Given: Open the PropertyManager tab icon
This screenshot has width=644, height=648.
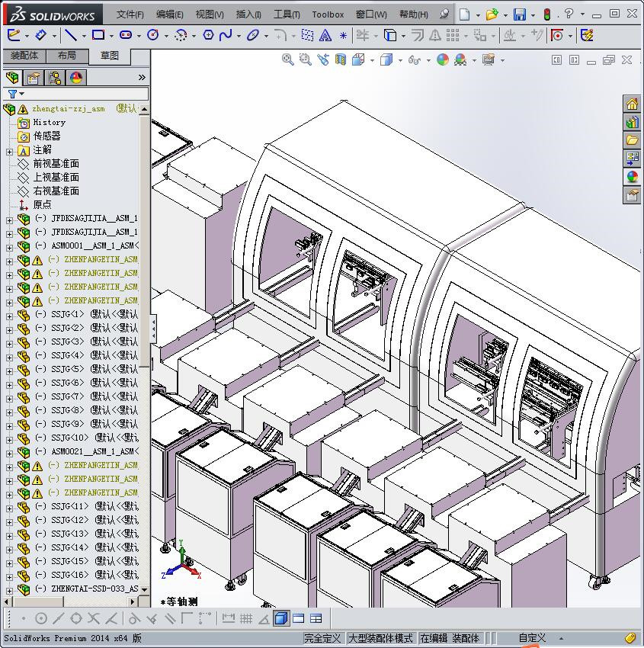Looking at the screenshot, I should pyautogui.click(x=34, y=78).
